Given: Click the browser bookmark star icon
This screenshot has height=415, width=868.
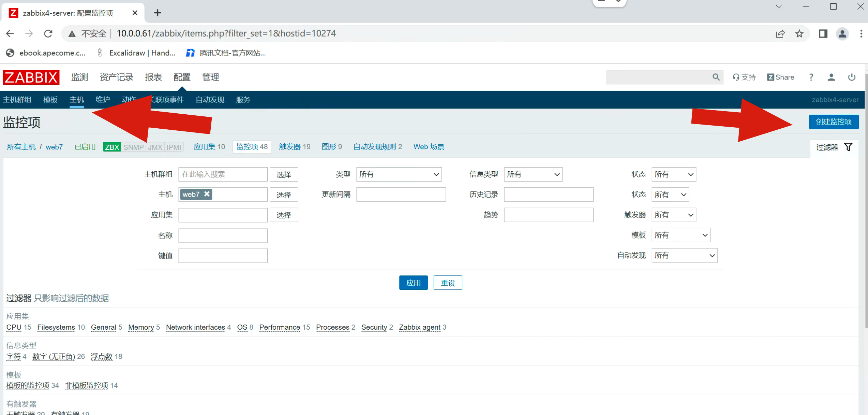Looking at the screenshot, I should pos(799,33).
